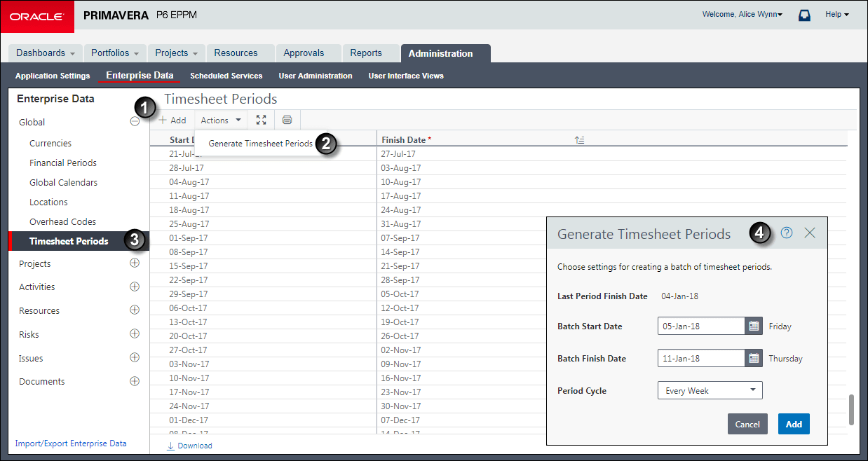868x461 pixels.
Task: Click the Oracle logo
Action: [x=37, y=16]
